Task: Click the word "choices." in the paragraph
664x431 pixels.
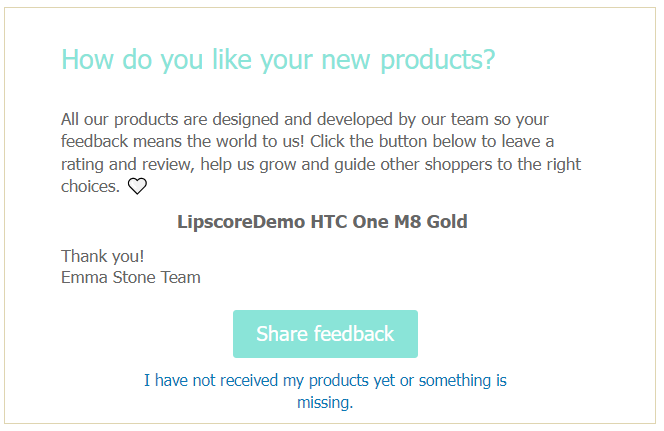Action: pos(90,186)
